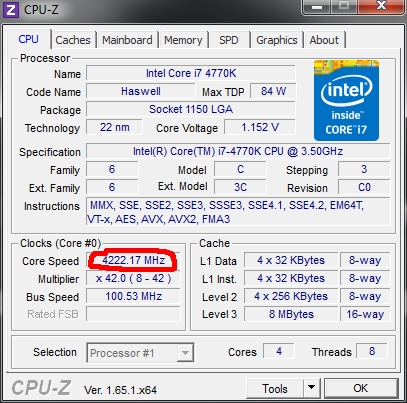This screenshot has height=403, width=407.
Task: Confirm with the OK button
Action: tap(361, 388)
